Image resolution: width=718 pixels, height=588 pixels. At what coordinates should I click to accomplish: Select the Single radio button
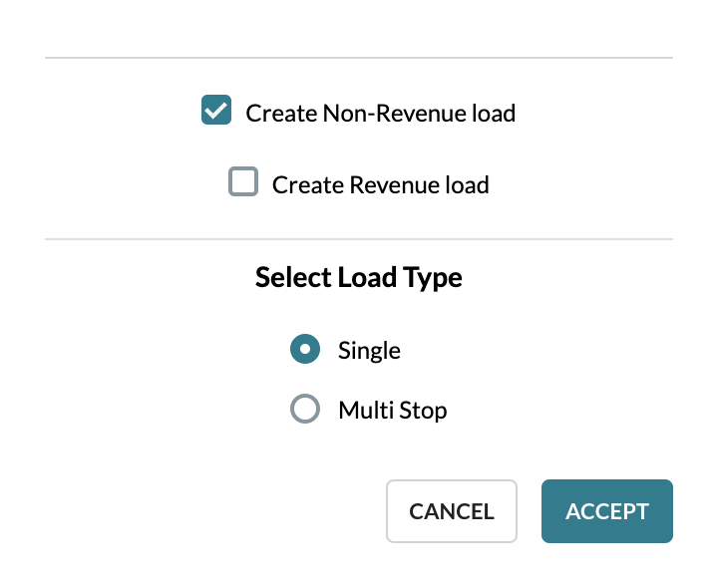(305, 349)
